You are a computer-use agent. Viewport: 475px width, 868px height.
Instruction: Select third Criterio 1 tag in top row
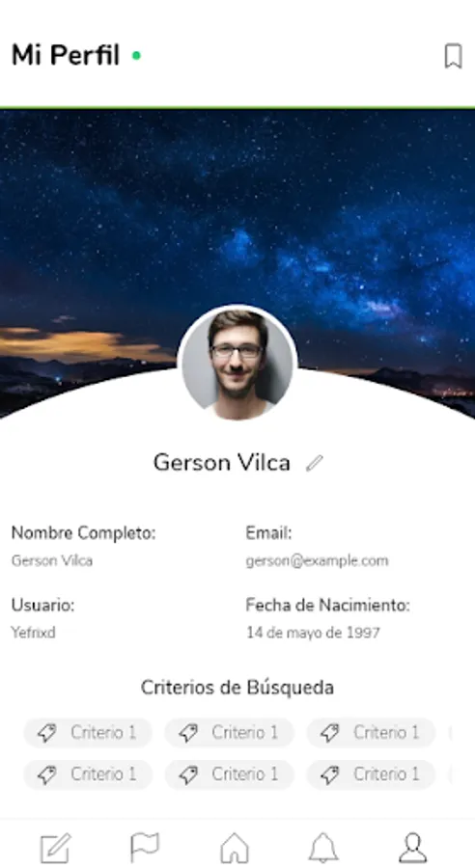pos(371,732)
